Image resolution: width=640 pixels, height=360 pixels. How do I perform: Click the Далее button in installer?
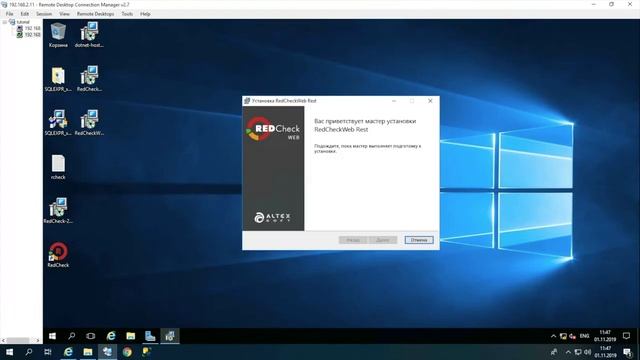pos(382,240)
